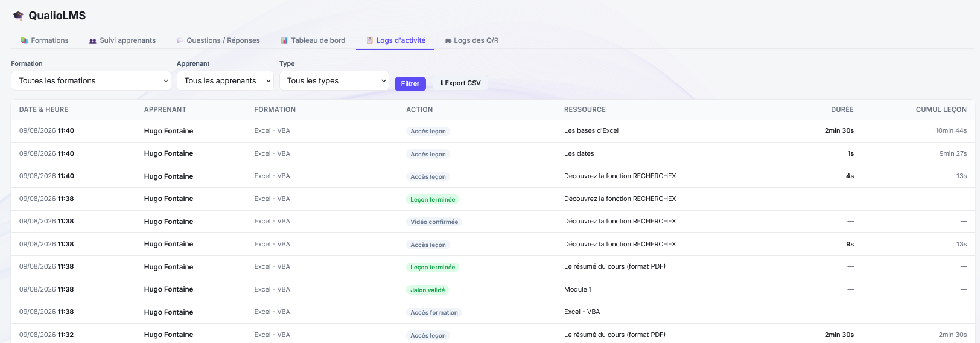Click the Accès leçon badge for Les dates
This screenshot has height=343, width=980.
click(428, 155)
